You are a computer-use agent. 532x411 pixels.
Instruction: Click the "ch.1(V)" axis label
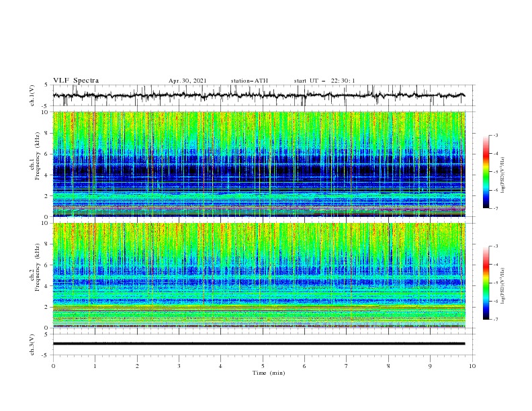click(x=32, y=95)
